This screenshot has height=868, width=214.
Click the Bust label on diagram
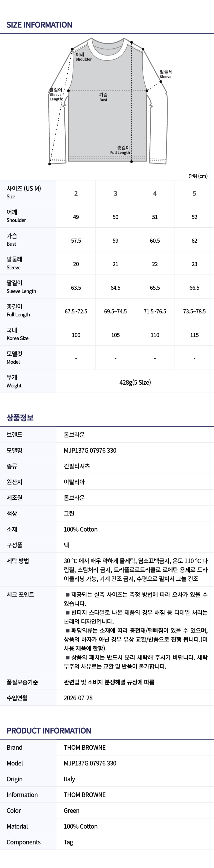pyautogui.click(x=103, y=97)
